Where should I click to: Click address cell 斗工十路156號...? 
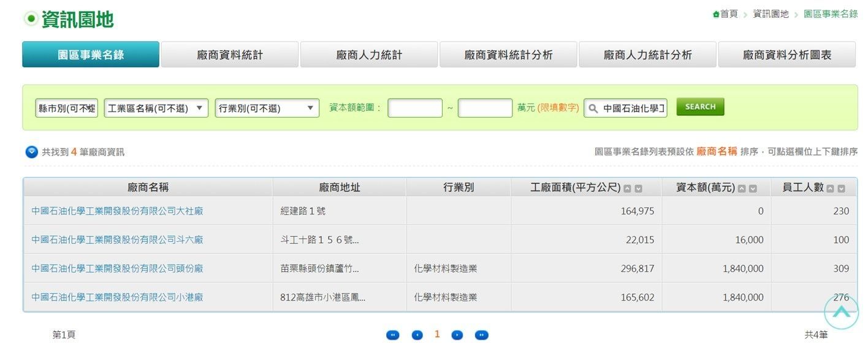click(x=319, y=239)
